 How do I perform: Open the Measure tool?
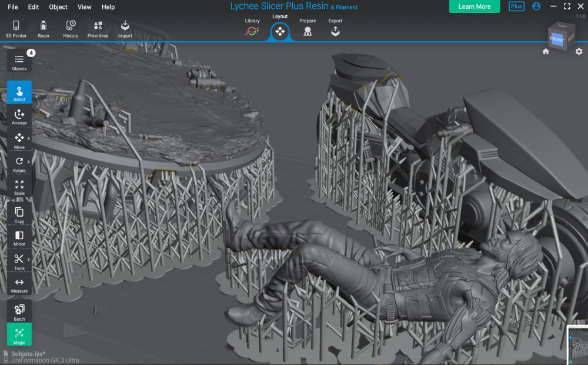(x=19, y=285)
